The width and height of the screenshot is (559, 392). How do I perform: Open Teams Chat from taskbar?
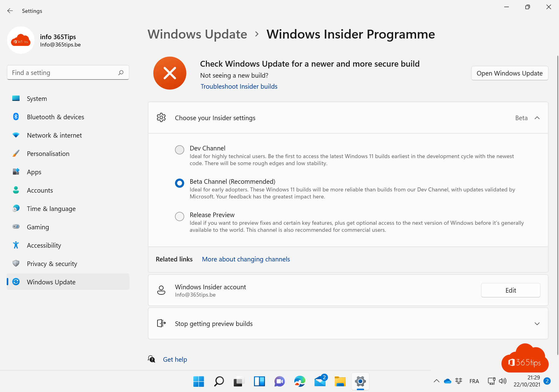(279, 381)
